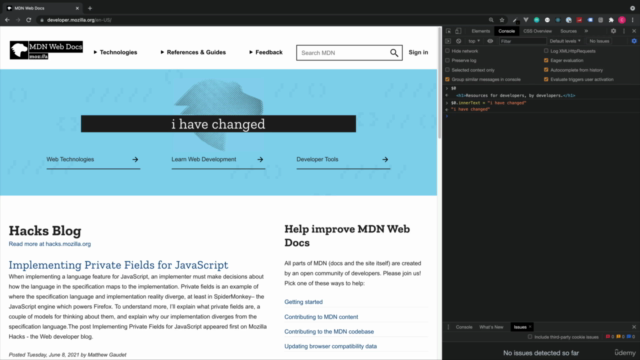
Task: Open the CSS Overview tab
Action: (x=537, y=31)
